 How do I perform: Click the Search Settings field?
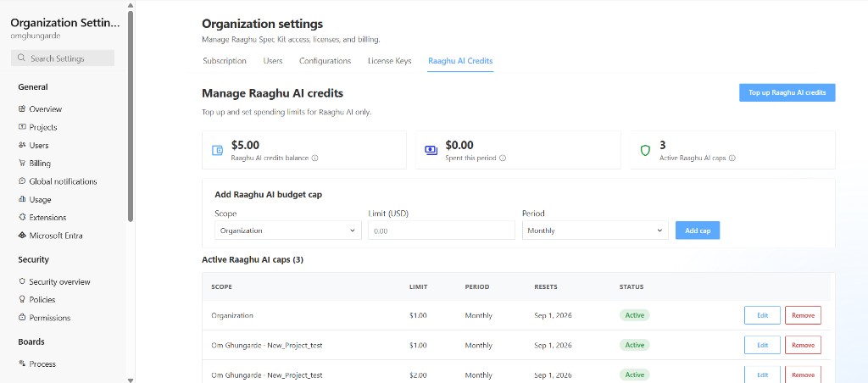[63, 58]
